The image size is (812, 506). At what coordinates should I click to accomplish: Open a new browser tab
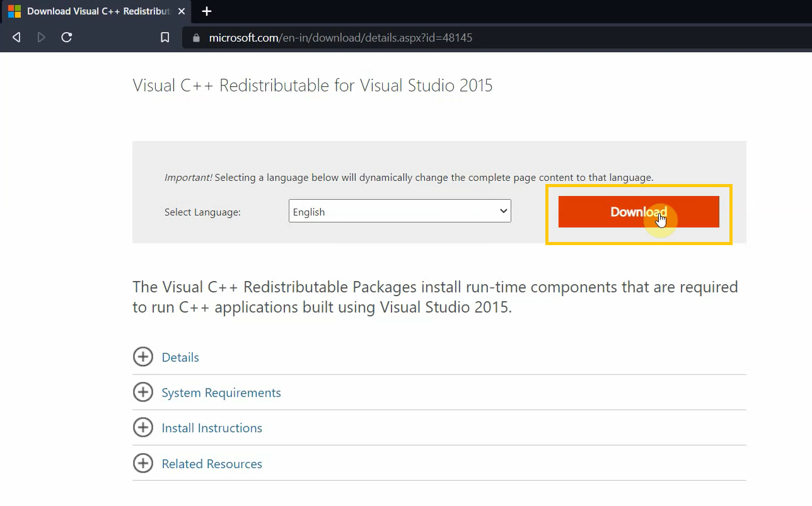tap(207, 11)
